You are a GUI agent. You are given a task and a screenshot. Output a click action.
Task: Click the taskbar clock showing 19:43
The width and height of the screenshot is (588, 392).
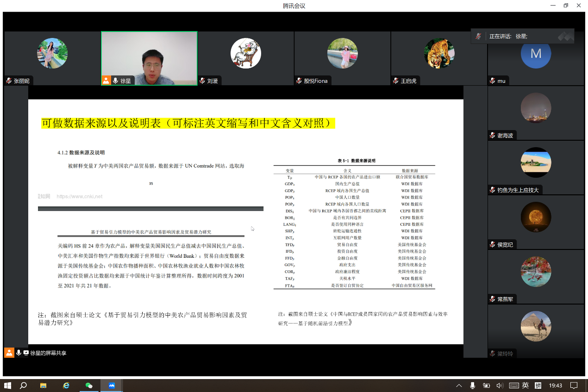pos(555,386)
